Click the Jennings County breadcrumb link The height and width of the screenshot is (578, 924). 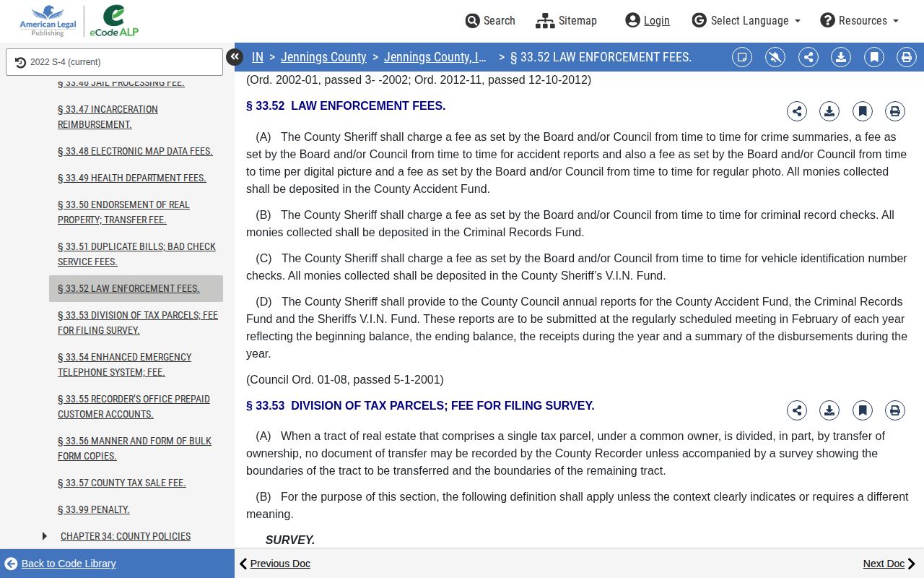pyautogui.click(x=323, y=57)
